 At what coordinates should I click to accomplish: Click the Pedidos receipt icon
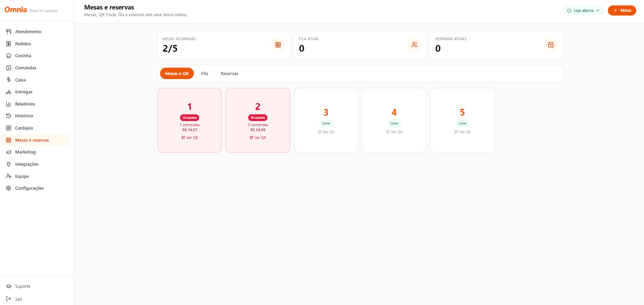(9, 44)
